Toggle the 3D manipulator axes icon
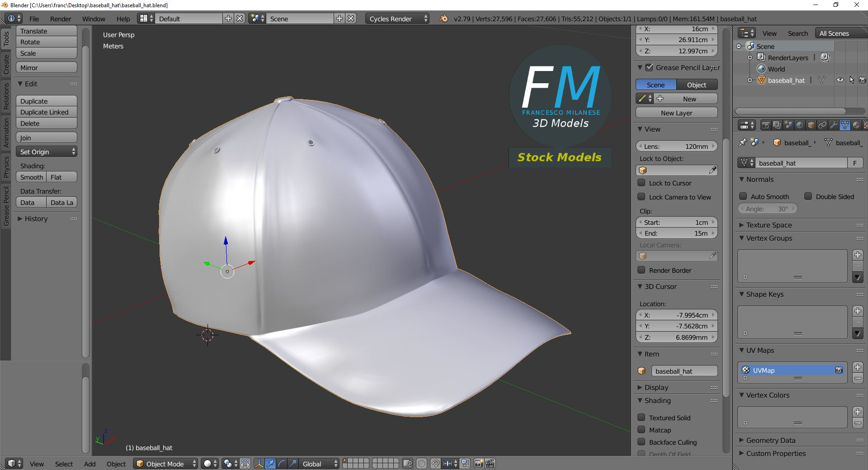This screenshot has width=868, height=470. (x=259, y=464)
